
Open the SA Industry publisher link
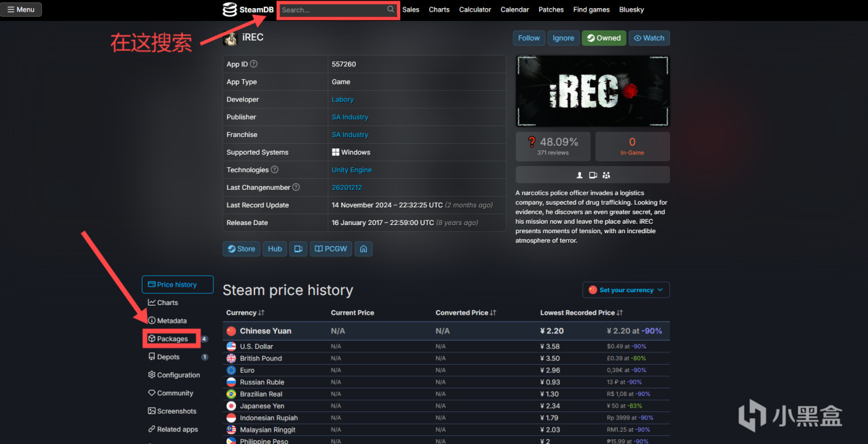pyautogui.click(x=350, y=117)
